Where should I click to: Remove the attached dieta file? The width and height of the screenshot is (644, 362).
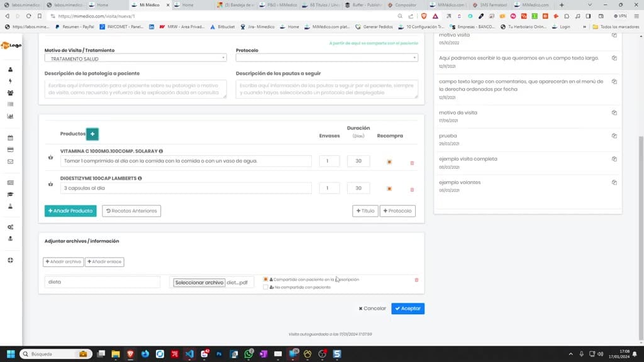(416, 280)
